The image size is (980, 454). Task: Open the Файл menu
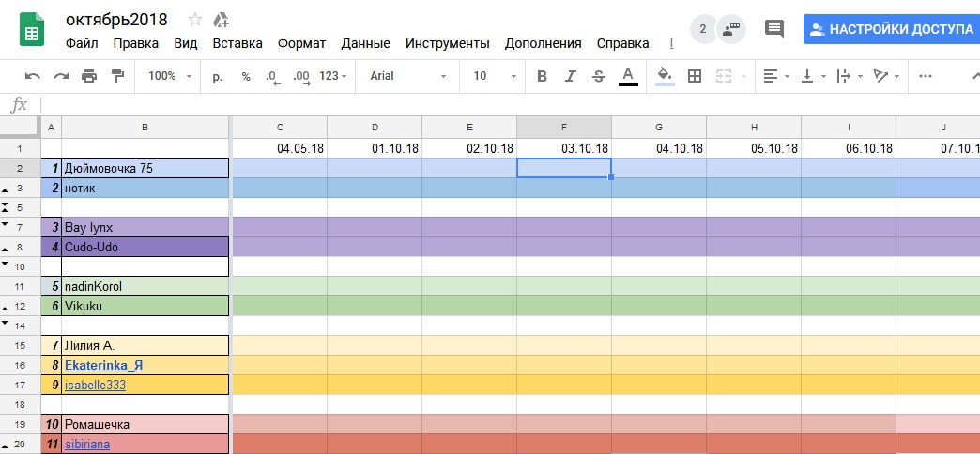point(82,44)
